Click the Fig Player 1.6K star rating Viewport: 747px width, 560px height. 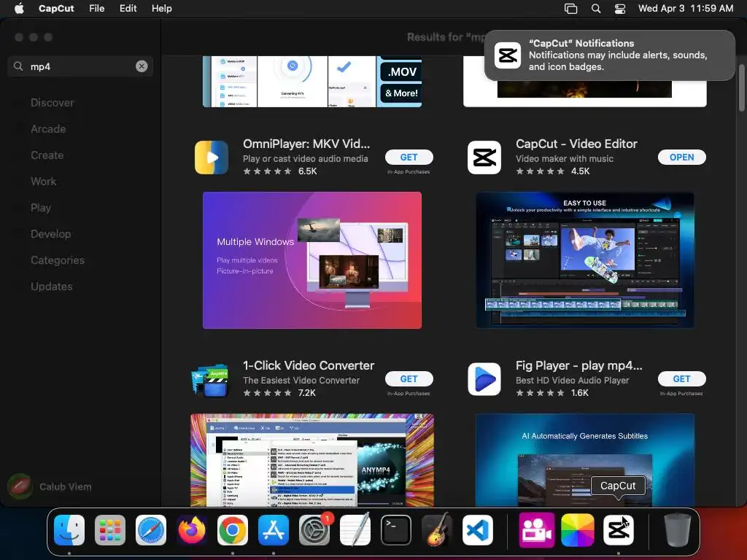[552, 393]
